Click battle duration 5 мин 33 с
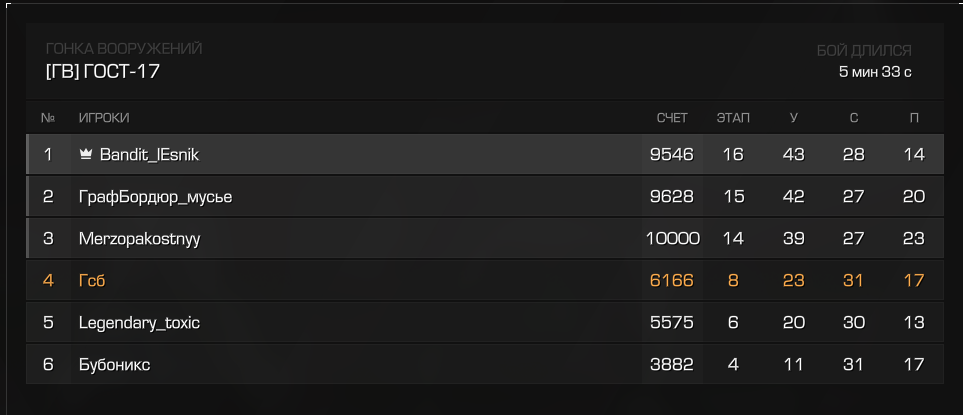 pos(875,72)
